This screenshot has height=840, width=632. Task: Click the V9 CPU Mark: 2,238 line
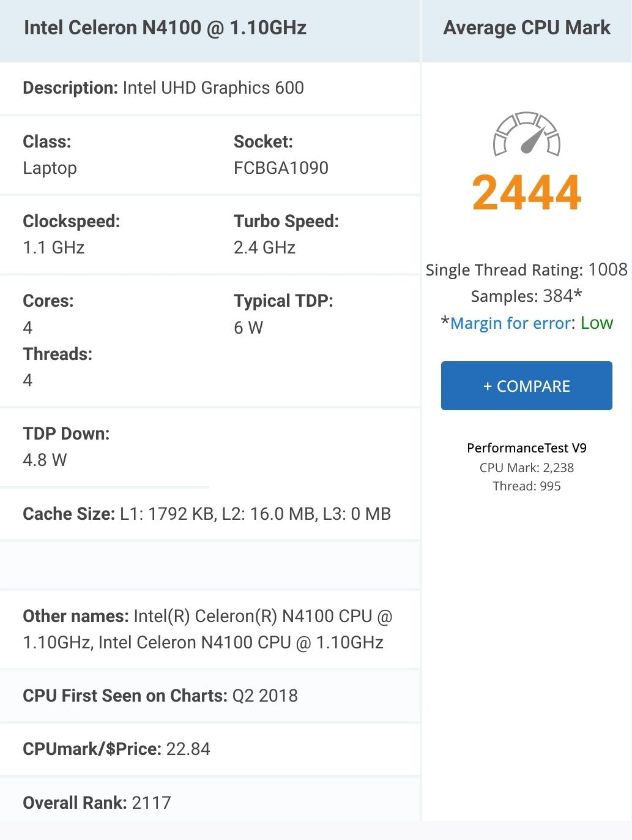point(527,467)
